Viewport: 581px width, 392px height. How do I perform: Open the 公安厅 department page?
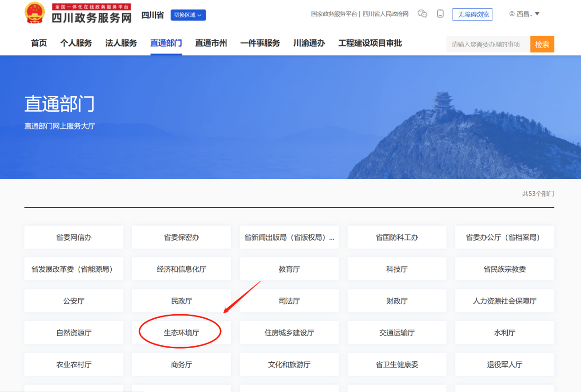(73, 300)
